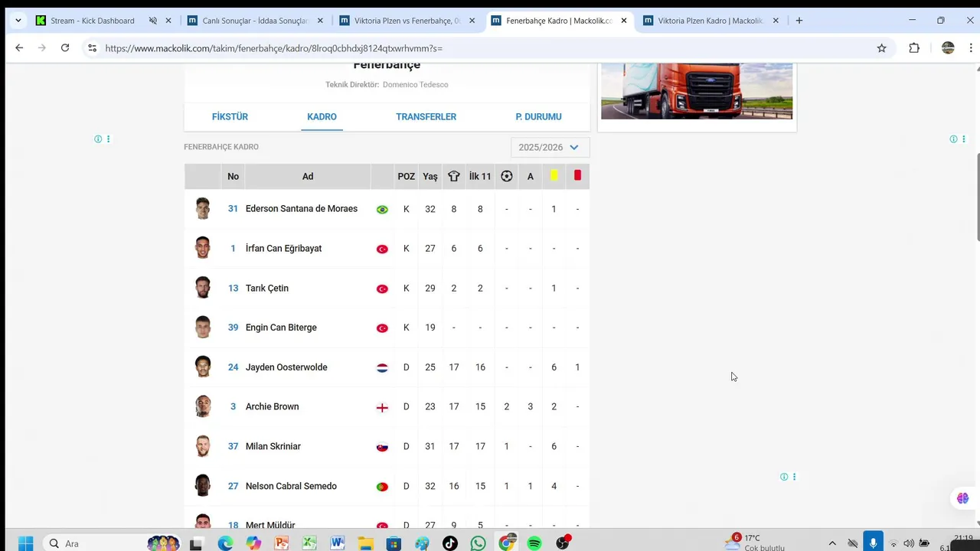Viewport: 980px width, 551px height.
Task: Sort by the Yaş column header
Action: click(430, 176)
